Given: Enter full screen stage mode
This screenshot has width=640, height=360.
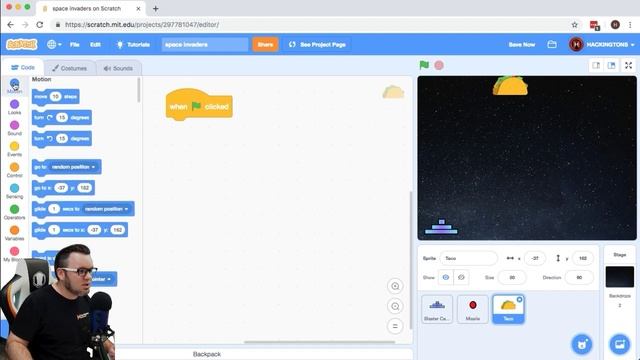Looking at the screenshot, I should coord(629,65).
